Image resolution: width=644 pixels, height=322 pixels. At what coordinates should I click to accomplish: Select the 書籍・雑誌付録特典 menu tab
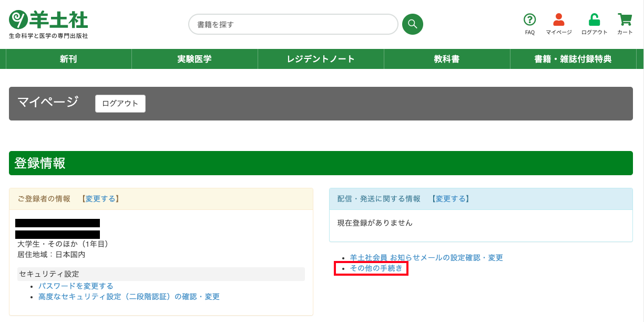[x=573, y=59]
